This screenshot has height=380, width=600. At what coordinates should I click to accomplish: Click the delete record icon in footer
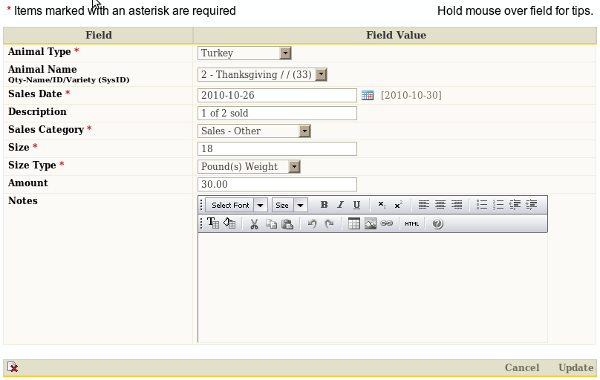pos(13,367)
